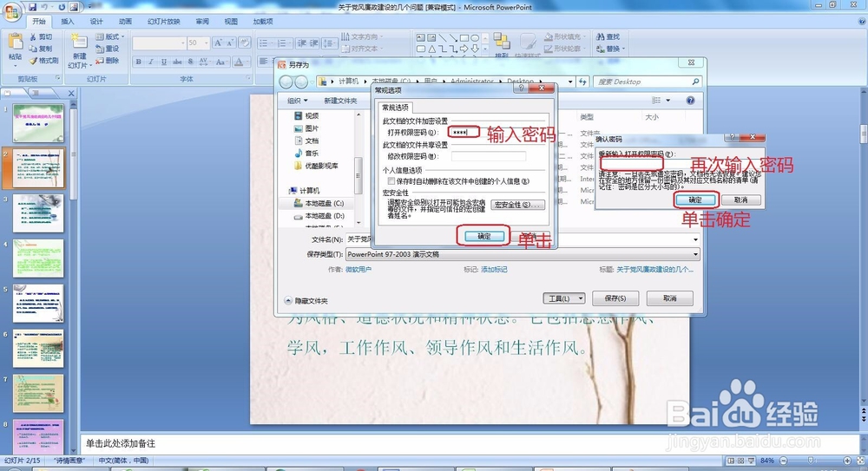
Task: Click OK (确定) in Confirm Password dialog
Action: 695,200
